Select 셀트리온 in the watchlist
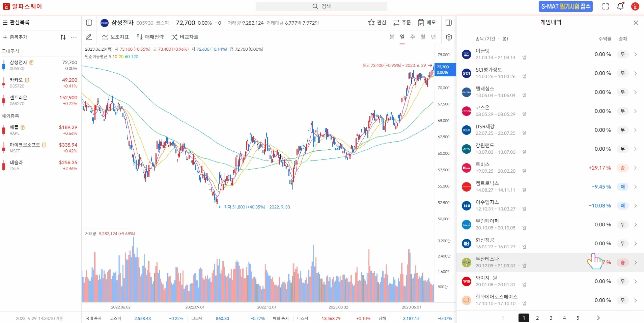 pos(40,100)
